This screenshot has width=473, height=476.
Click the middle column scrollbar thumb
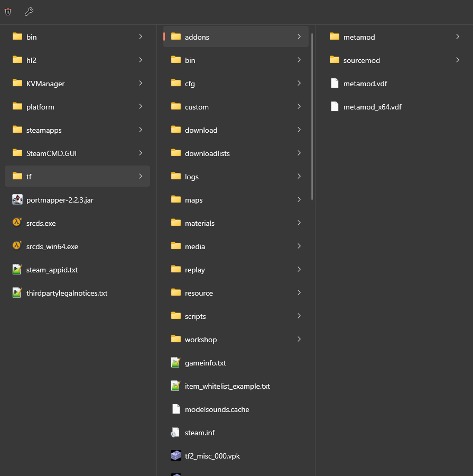pyautogui.click(x=312, y=117)
